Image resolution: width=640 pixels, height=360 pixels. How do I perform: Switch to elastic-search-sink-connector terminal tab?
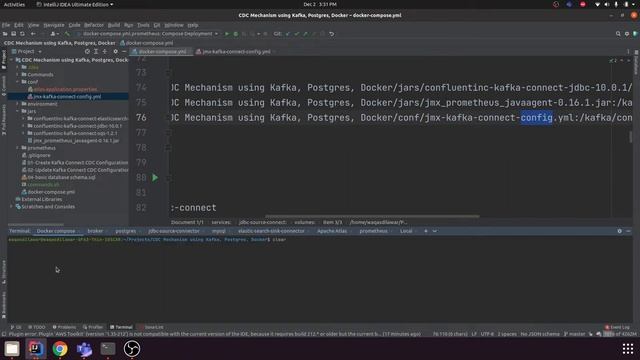tap(271, 231)
